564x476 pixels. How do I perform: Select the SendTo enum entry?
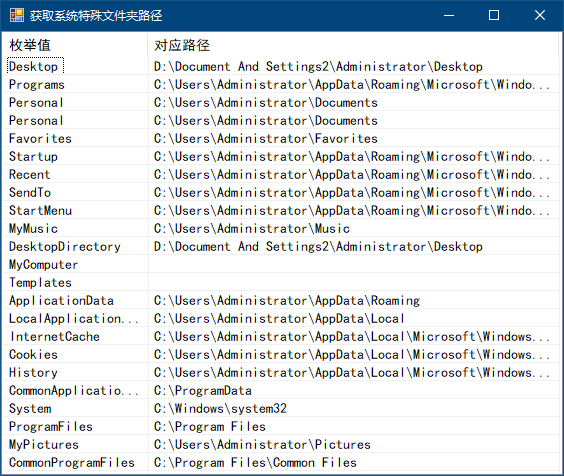(x=30, y=192)
